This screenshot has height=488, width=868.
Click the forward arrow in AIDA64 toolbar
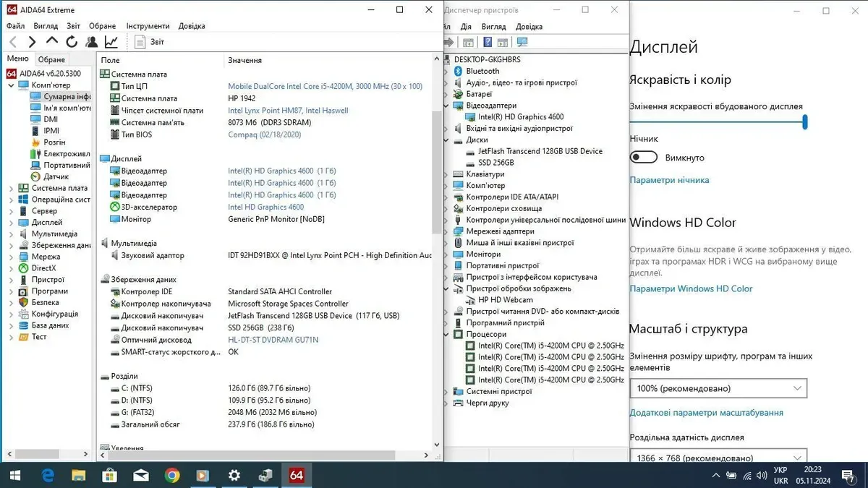[x=32, y=42]
